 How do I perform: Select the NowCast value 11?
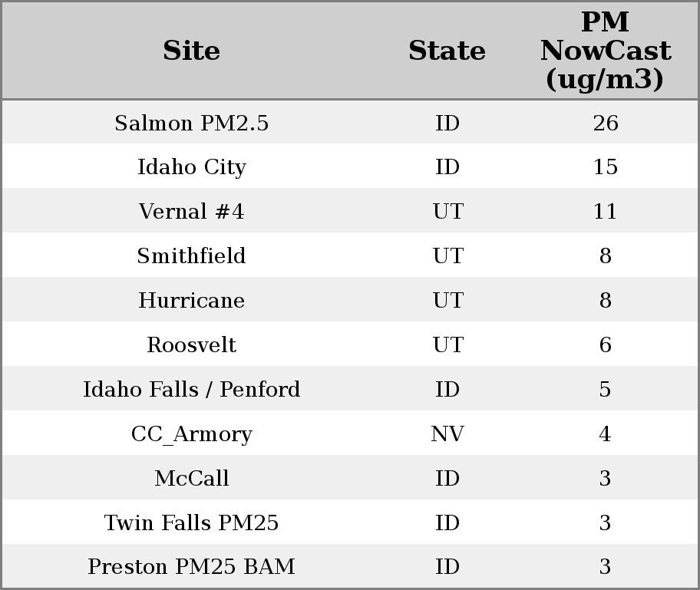pyautogui.click(x=605, y=212)
